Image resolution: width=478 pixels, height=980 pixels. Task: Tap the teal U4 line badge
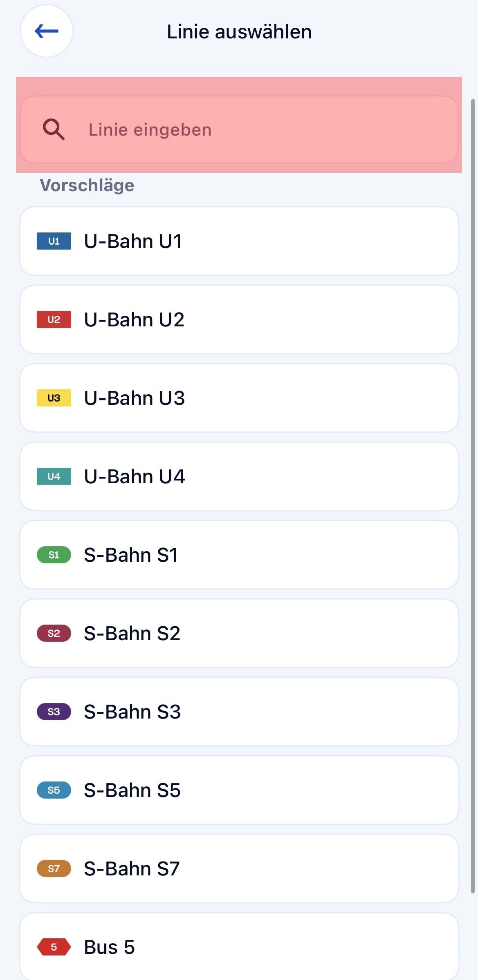(54, 476)
